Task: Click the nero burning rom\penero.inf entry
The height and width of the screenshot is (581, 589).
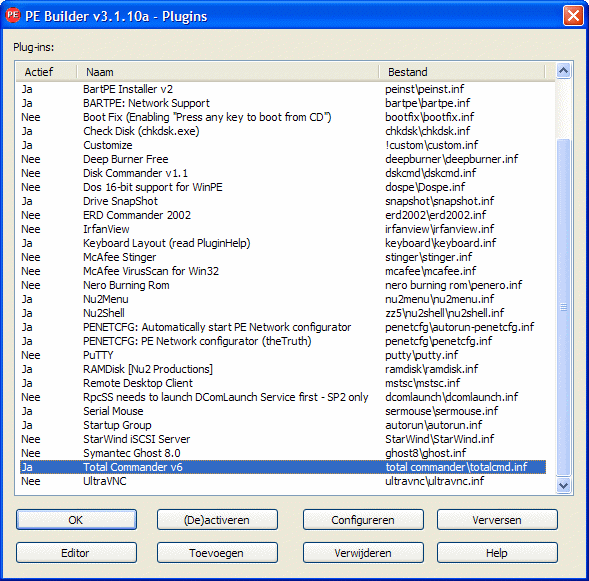Action: [453, 285]
